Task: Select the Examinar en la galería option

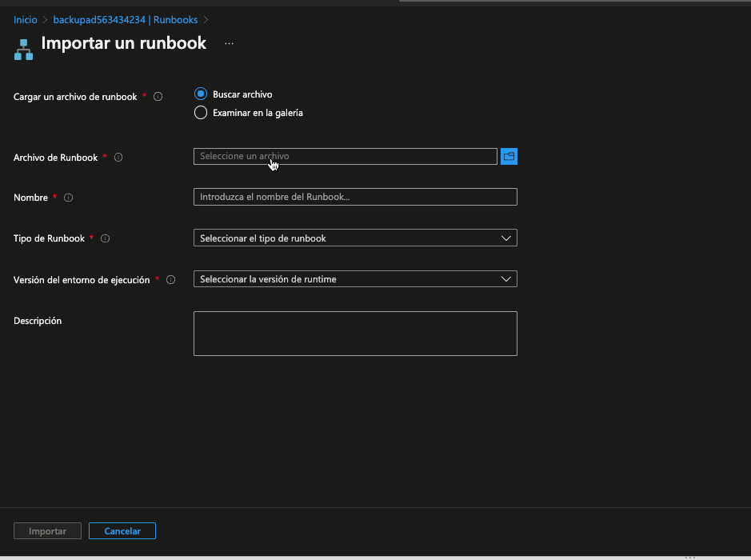Action: (x=201, y=113)
